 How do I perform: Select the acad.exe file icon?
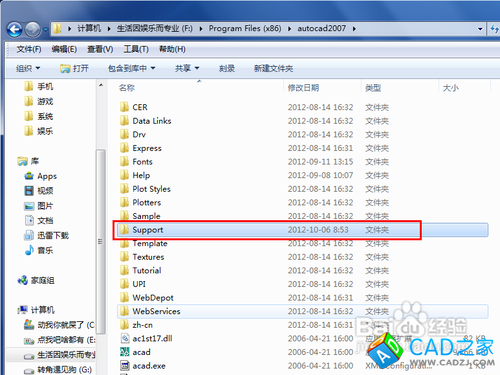click(125, 366)
